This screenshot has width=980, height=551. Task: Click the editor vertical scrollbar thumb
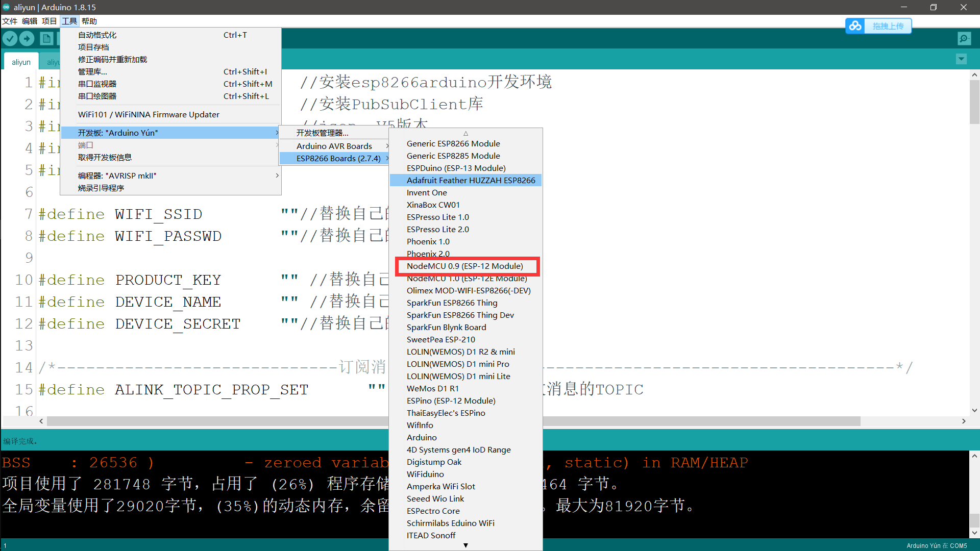(974, 102)
